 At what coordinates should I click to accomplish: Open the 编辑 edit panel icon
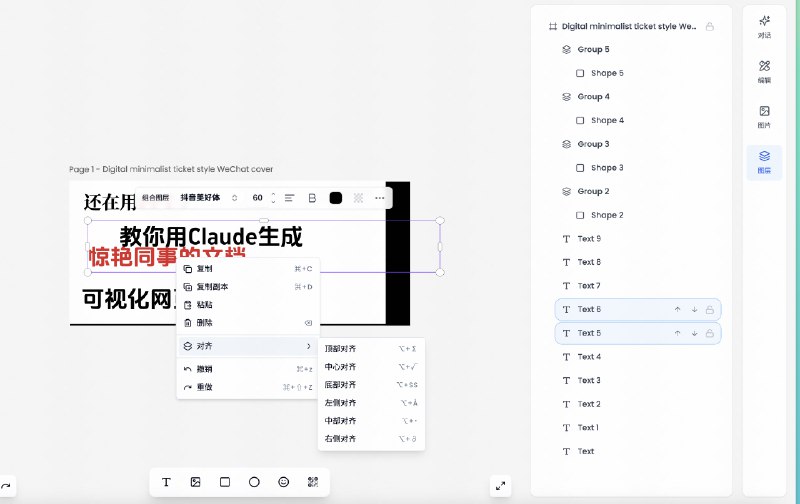tap(764, 71)
